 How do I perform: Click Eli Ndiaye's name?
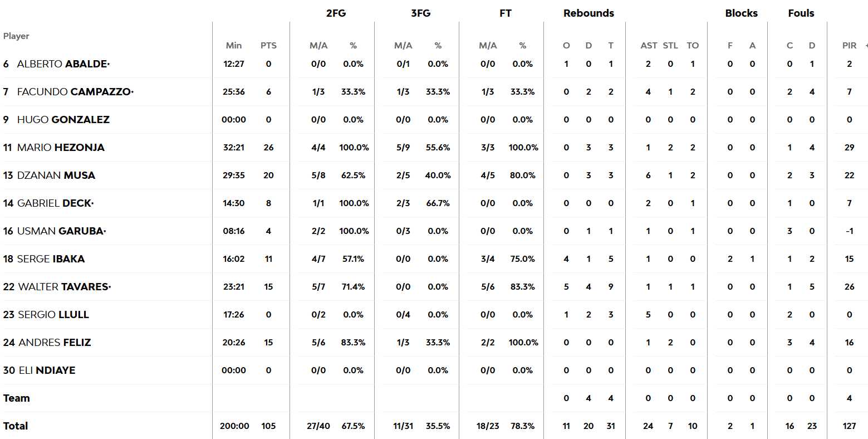click(47, 370)
